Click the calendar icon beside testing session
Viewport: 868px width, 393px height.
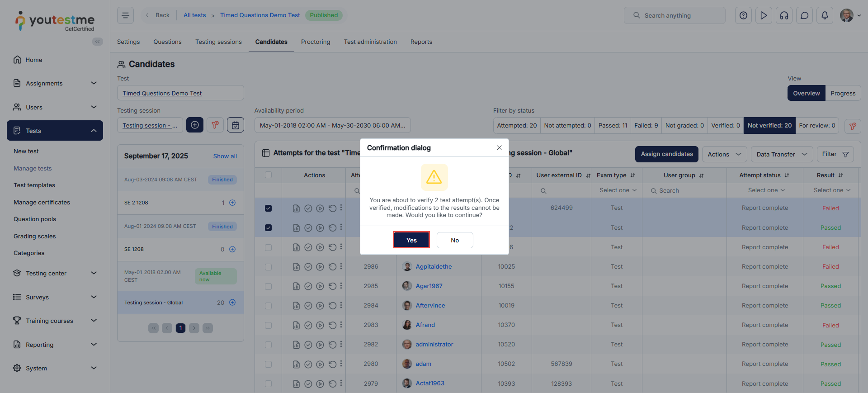(x=236, y=125)
